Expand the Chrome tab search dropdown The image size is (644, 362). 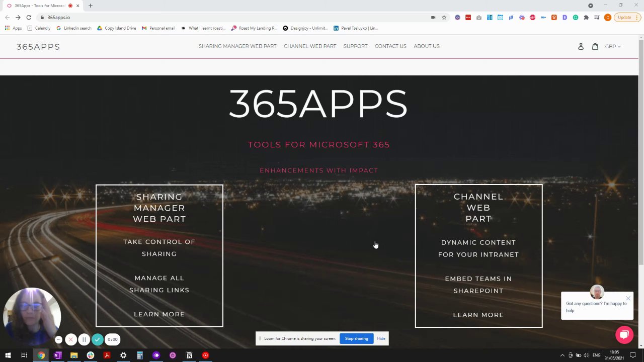(591, 6)
